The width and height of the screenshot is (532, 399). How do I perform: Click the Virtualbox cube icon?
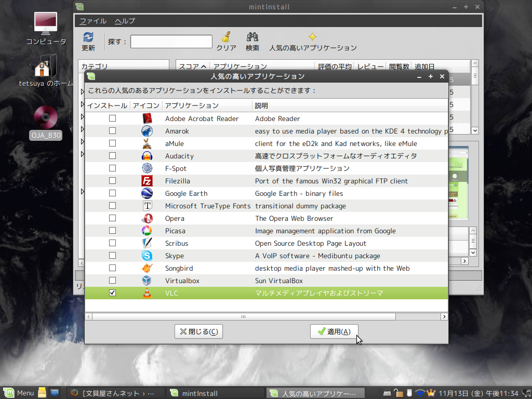[x=147, y=281]
